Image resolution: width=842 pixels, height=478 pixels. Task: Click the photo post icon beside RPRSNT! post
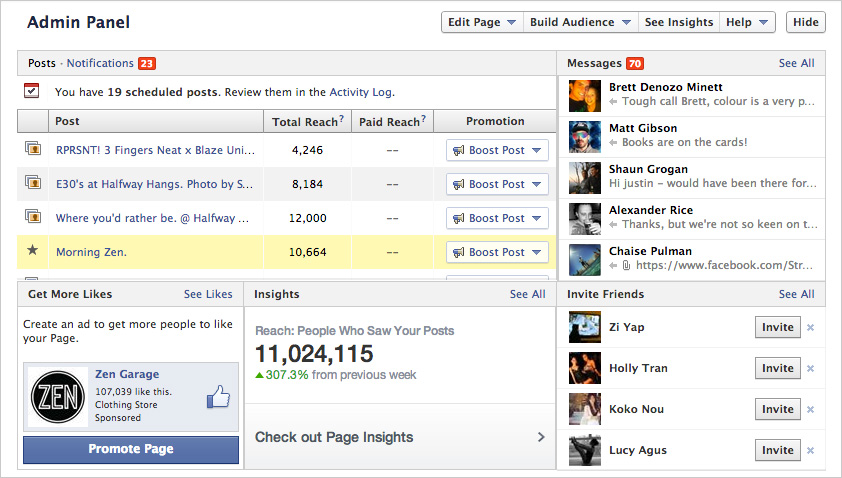coord(32,150)
